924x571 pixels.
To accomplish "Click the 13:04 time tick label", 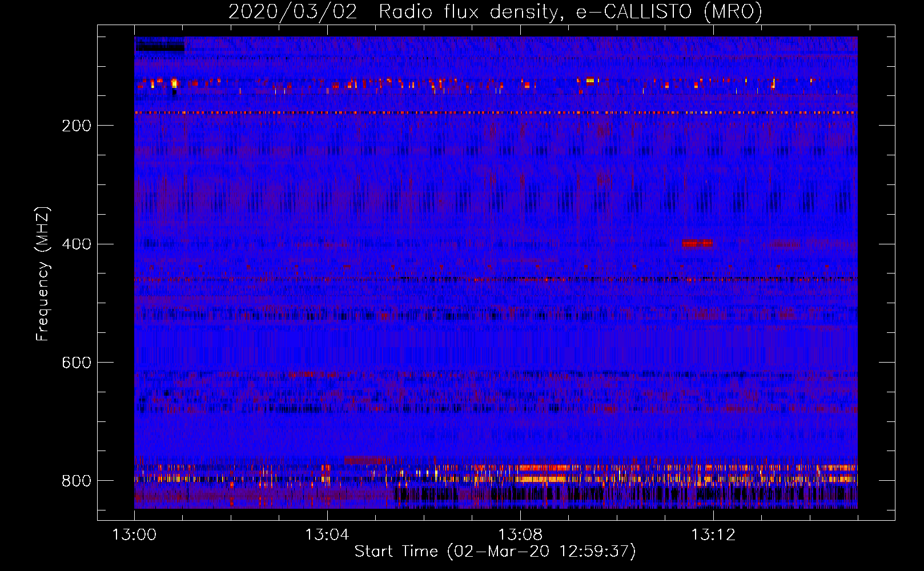I will [327, 534].
